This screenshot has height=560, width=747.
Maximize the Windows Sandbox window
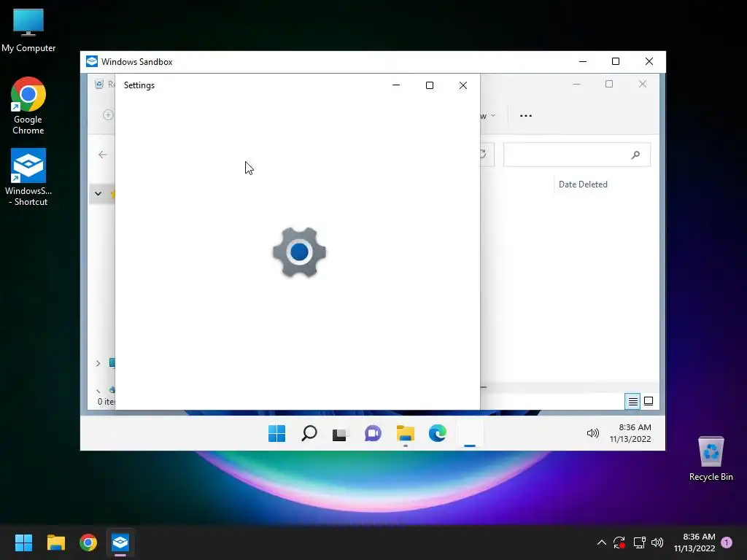[x=616, y=61]
